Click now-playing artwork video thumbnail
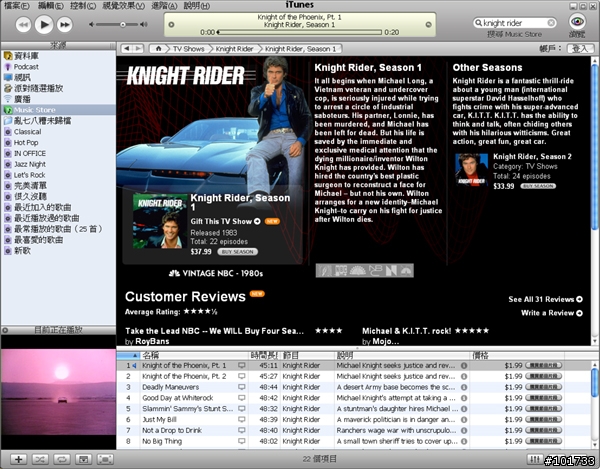Viewport: 600px width, 469px height. pyautogui.click(x=58, y=392)
